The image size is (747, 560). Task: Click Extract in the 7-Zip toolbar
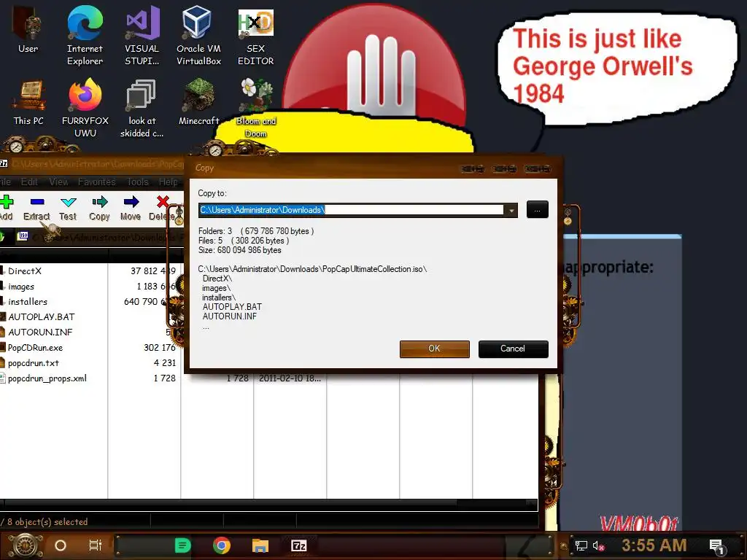click(x=36, y=208)
